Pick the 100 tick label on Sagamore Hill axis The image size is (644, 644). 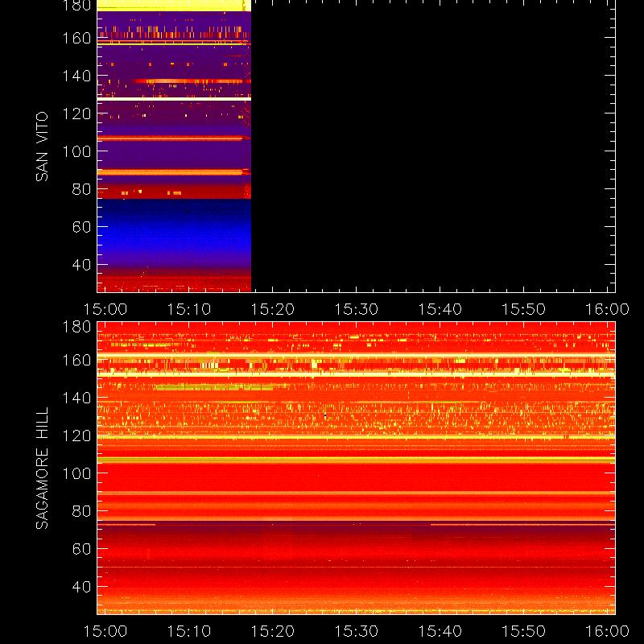pyautogui.click(x=76, y=473)
